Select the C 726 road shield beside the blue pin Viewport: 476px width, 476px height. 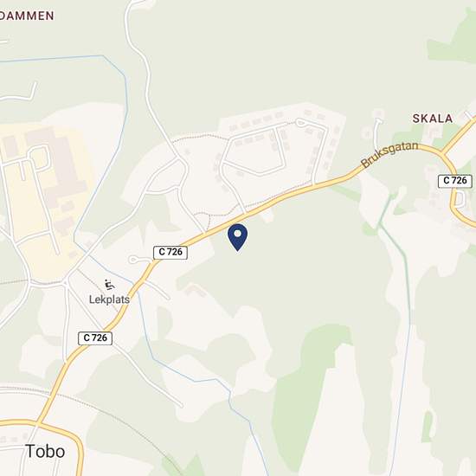click(x=170, y=252)
